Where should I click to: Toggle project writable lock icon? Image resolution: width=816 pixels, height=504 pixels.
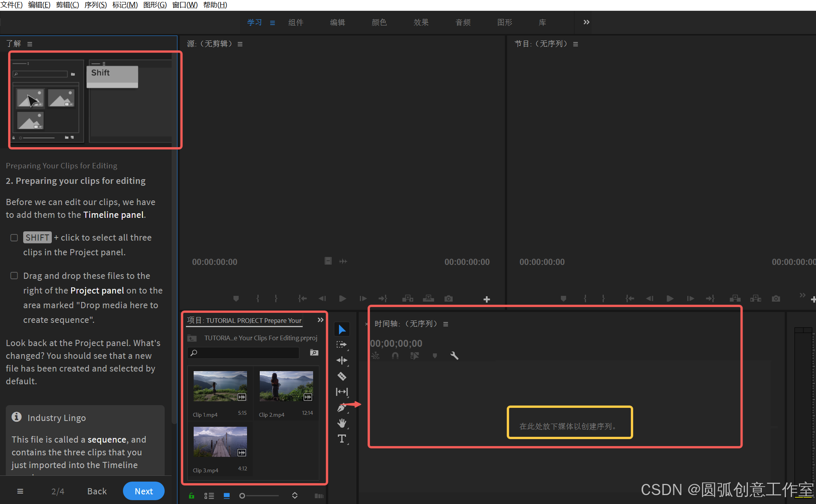coord(191,496)
